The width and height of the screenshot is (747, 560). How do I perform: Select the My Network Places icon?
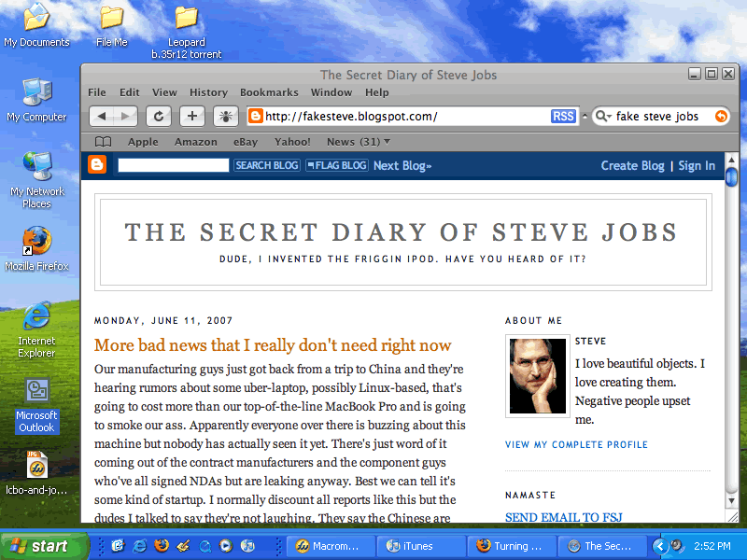pos(36,180)
